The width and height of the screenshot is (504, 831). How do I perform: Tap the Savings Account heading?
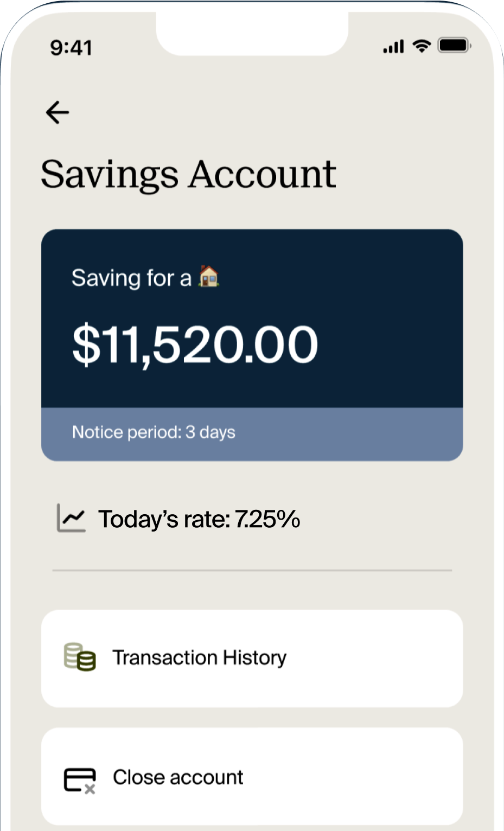188,174
